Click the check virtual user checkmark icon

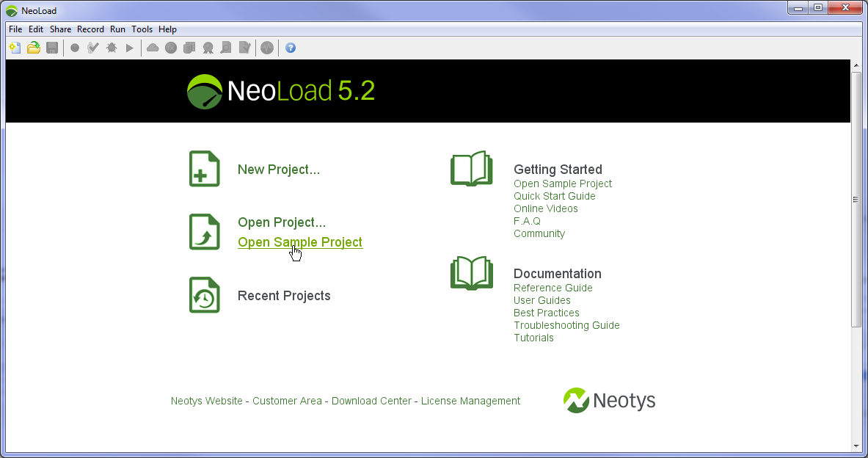(x=93, y=48)
